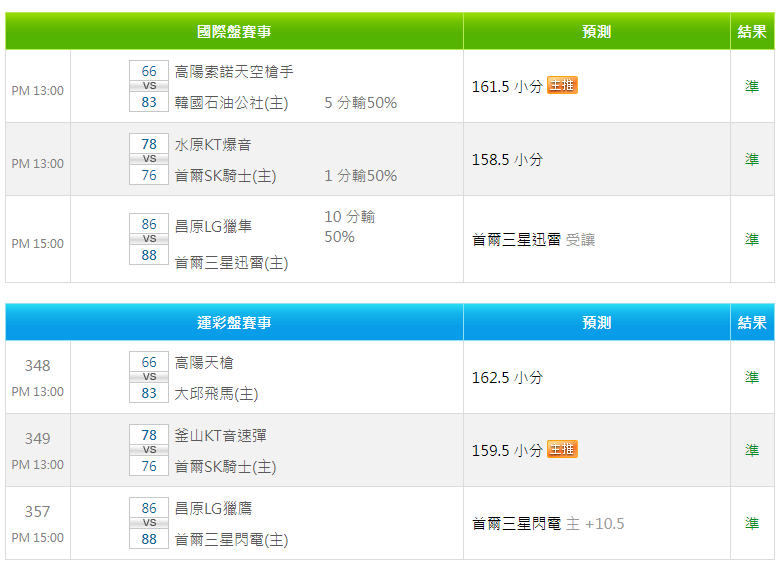
Task: Click 準 result in the 159.5 小分 row
Action: pyautogui.click(x=752, y=450)
